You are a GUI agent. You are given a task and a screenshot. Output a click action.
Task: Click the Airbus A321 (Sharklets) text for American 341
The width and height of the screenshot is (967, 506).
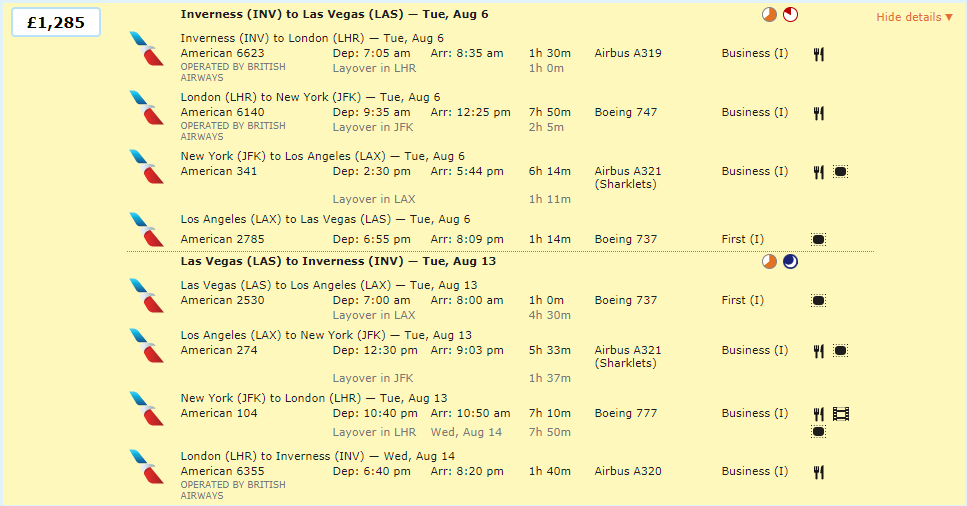(x=628, y=178)
